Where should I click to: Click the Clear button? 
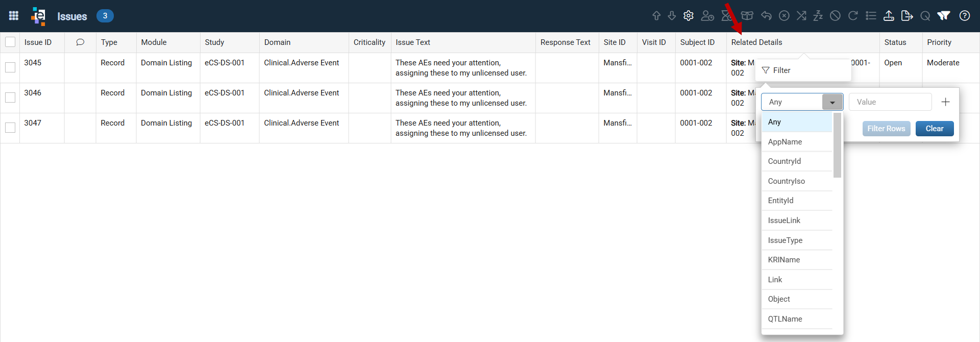pyautogui.click(x=935, y=129)
